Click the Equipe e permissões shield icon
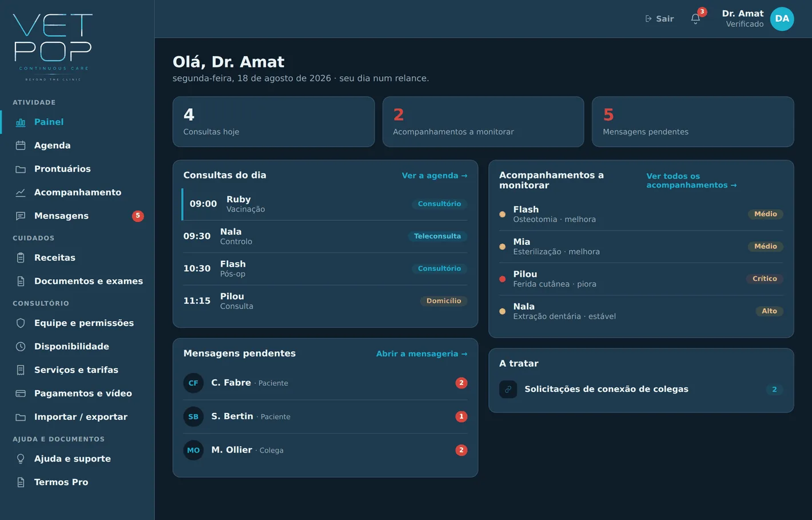 pyautogui.click(x=21, y=323)
